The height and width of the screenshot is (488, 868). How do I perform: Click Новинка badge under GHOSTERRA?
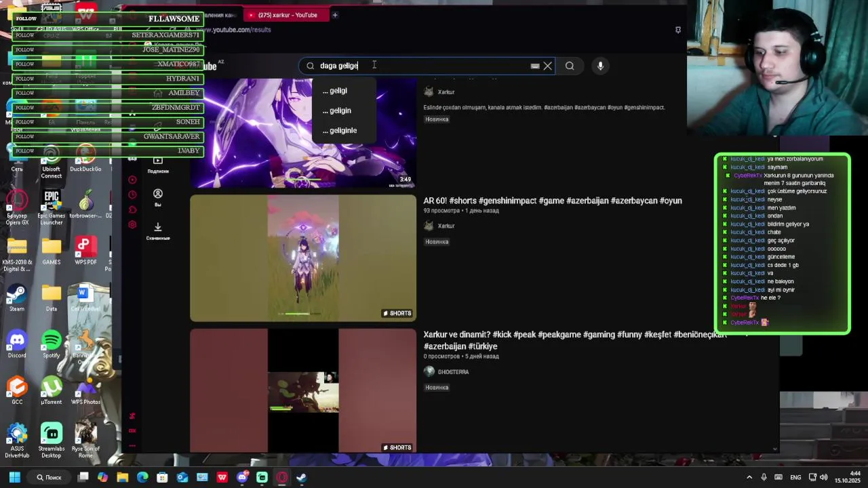[x=437, y=388]
